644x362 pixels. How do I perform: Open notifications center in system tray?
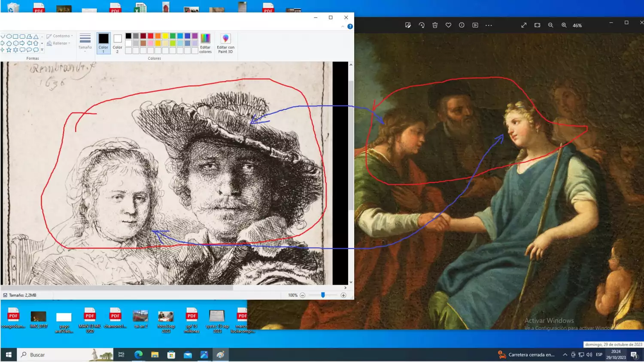coord(634,355)
